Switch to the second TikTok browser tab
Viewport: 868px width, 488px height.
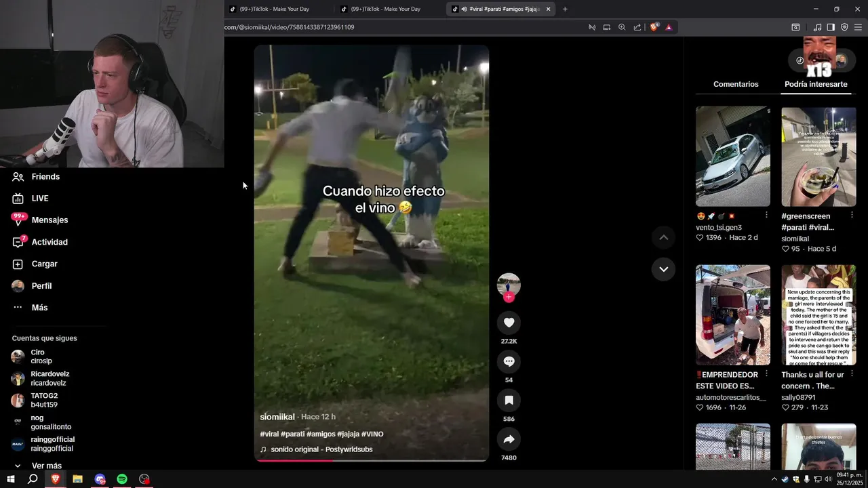pyautogui.click(x=389, y=9)
